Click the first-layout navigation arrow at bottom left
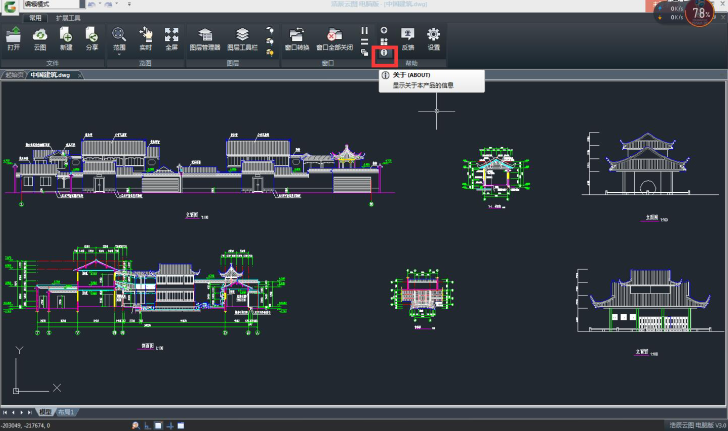 (x=6, y=412)
